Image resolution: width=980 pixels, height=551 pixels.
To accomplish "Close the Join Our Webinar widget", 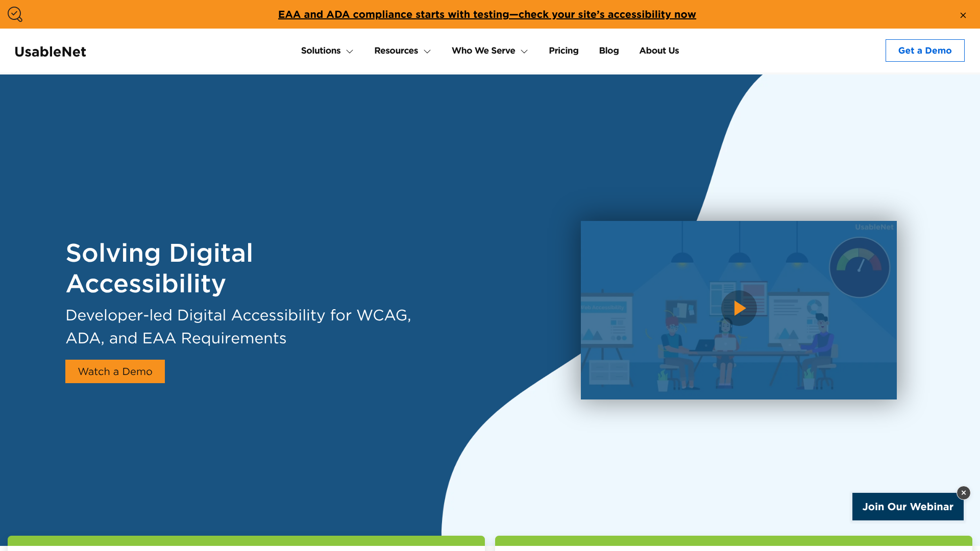I will pos(963,493).
